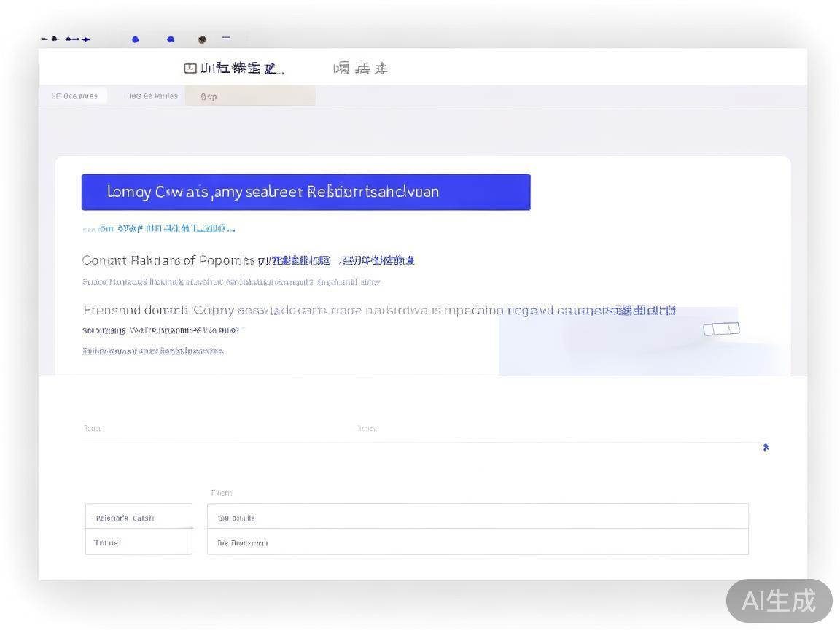840x630 pixels.
Task: Open the menu text at right of header
Action: (360, 69)
